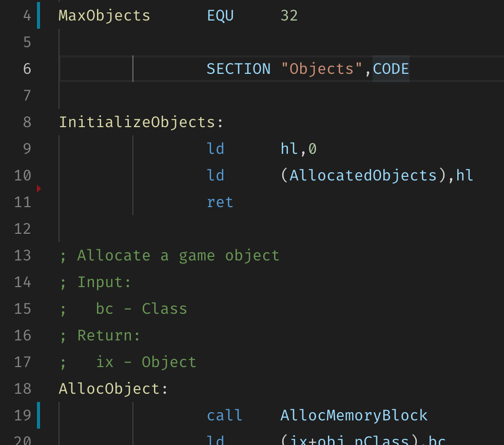Click line number 6 in the gutter
Viewport: 504px width, 445px height.
(27, 69)
